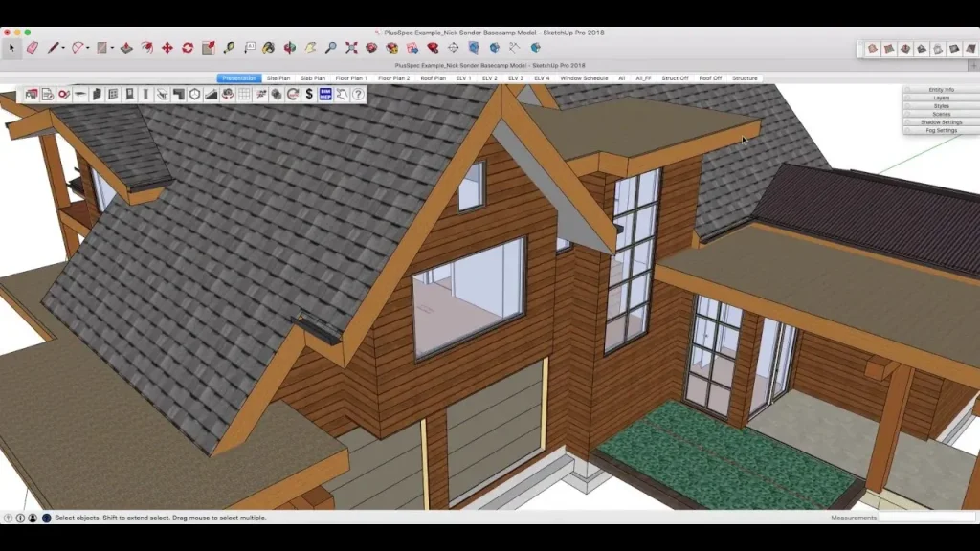Open the Floor Plan 1 scene tab
The height and width of the screenshot is (551, 980).
351,78
